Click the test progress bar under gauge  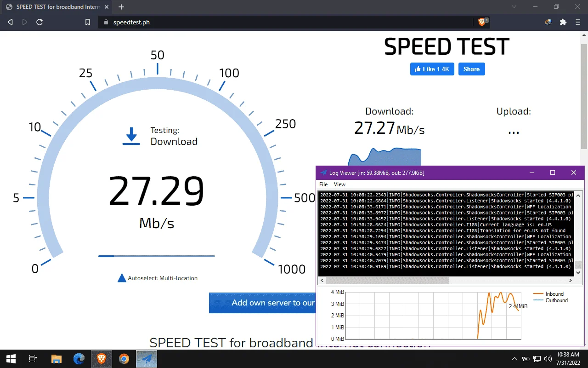tap(156, 256)
